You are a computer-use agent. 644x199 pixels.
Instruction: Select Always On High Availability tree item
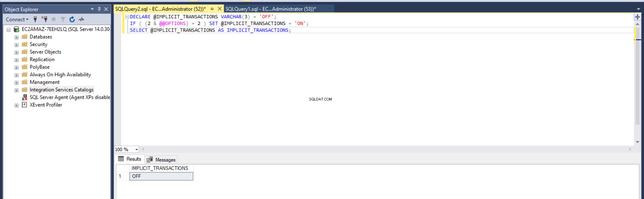60,75
